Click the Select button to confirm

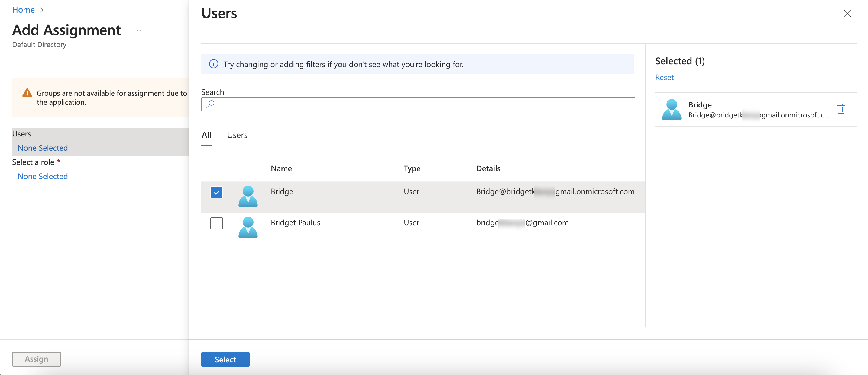coord(225,359)
